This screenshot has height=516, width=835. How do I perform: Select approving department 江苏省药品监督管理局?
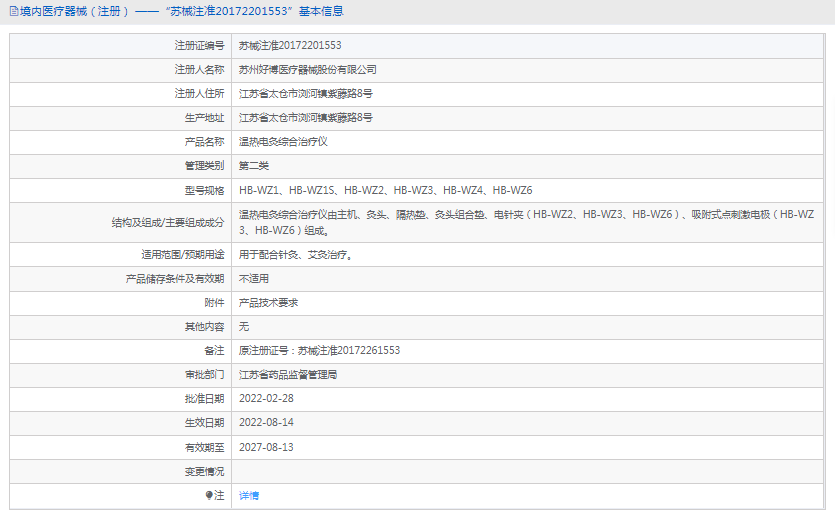click(288, 375)
